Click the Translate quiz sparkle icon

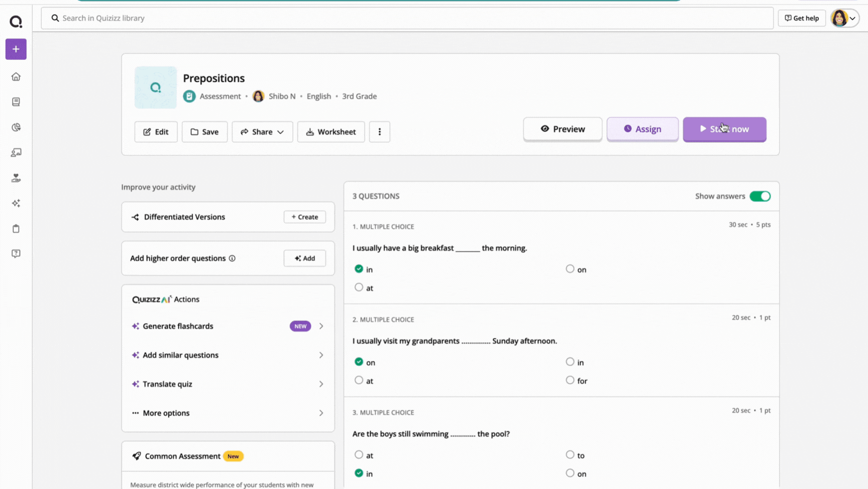136,384
